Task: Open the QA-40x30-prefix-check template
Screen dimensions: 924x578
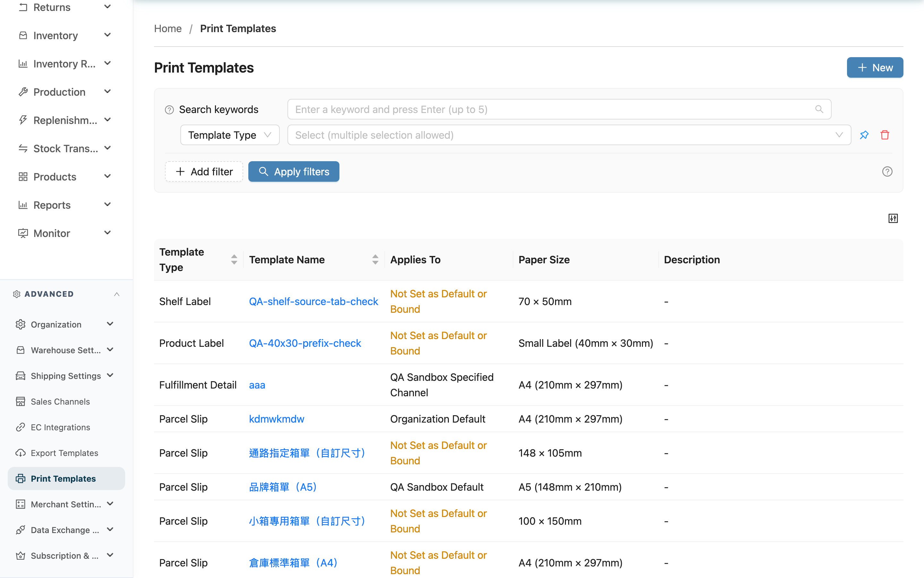Action: click(305, 343)
